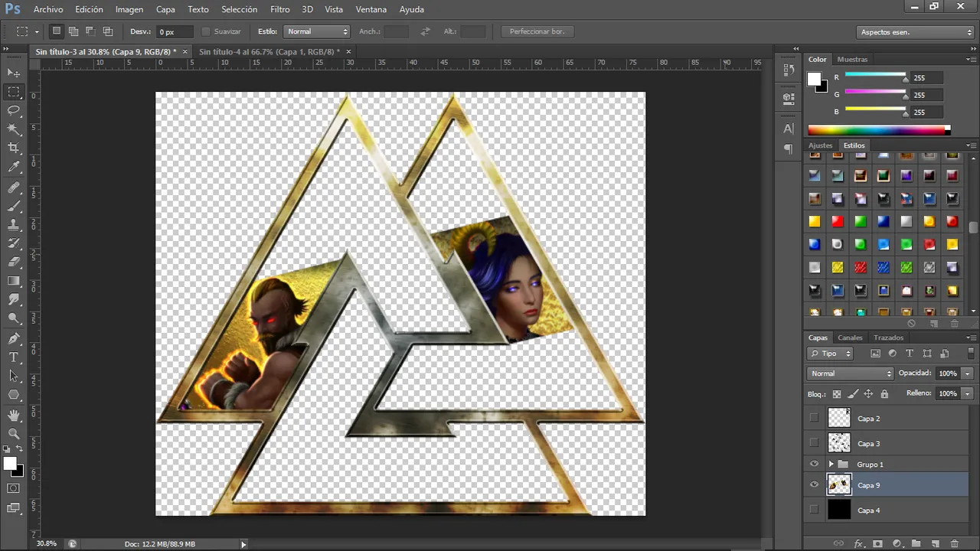Open the Filtro menu
Image resolution: width=980 pixels, height=551 pixels.
(x=280, y=9)
